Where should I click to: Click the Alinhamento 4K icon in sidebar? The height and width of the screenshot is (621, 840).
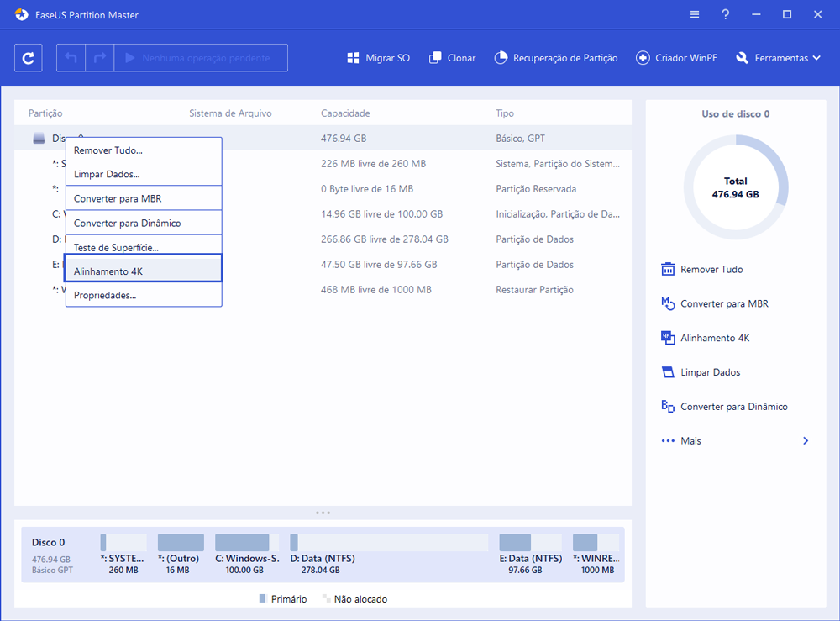tap(668, 338)
